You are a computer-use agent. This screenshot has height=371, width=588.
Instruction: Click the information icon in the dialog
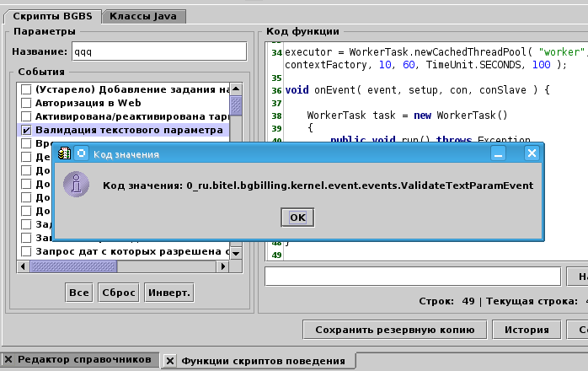point(78,185)
